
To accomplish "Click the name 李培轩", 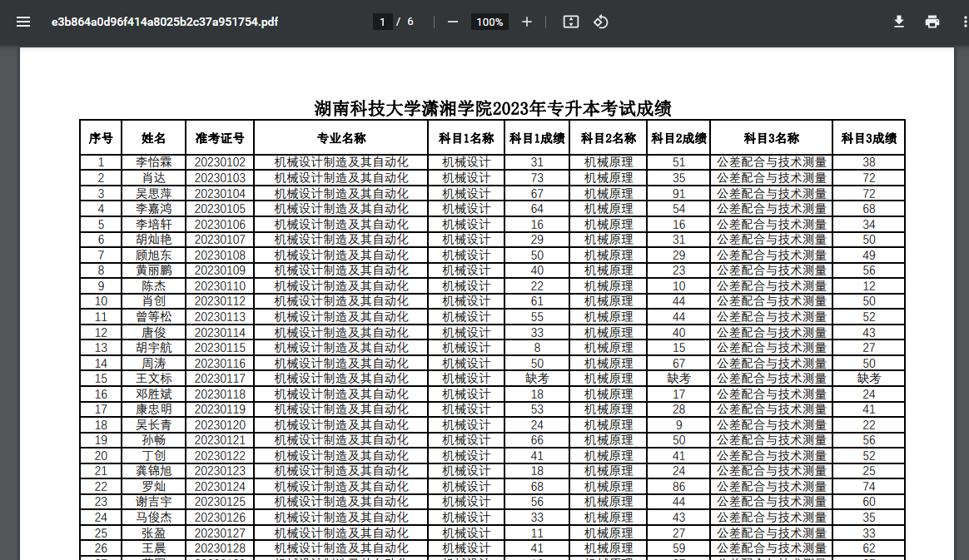I will [x=154, y=224].
